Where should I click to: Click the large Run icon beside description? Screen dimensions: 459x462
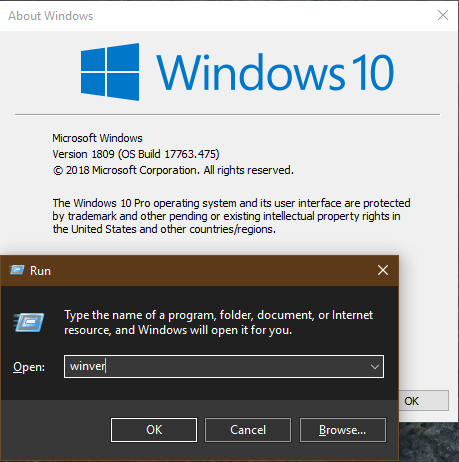tap(29, 322)
